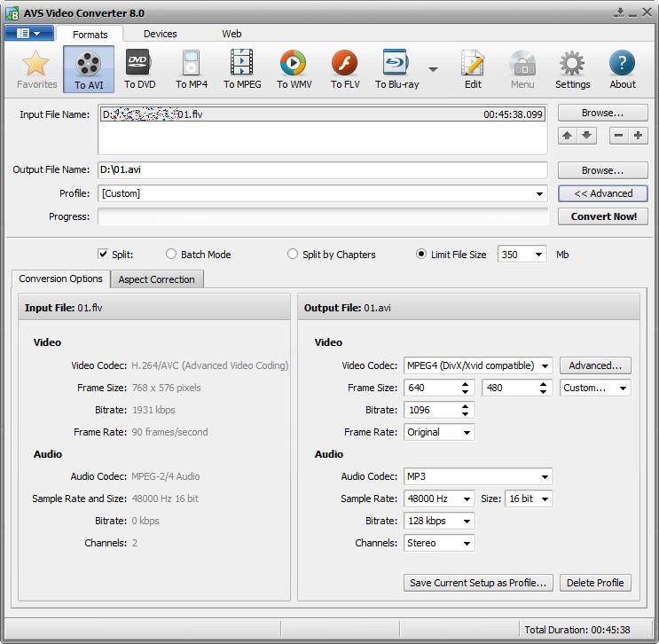Screen dimensions: 659x644
Task: Uncheck the Split checkbox
Action: tap(103, 254)
